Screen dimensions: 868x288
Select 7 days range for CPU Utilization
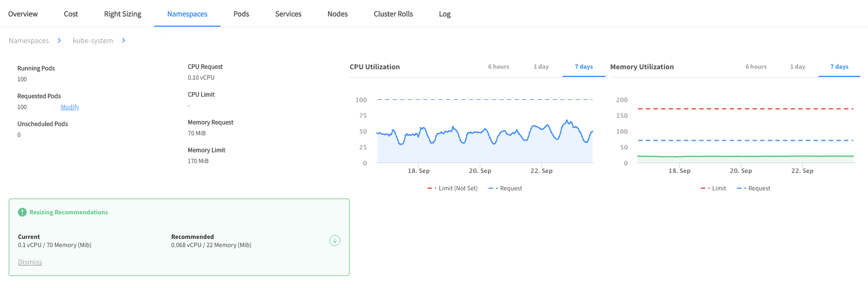coord(584,67)
